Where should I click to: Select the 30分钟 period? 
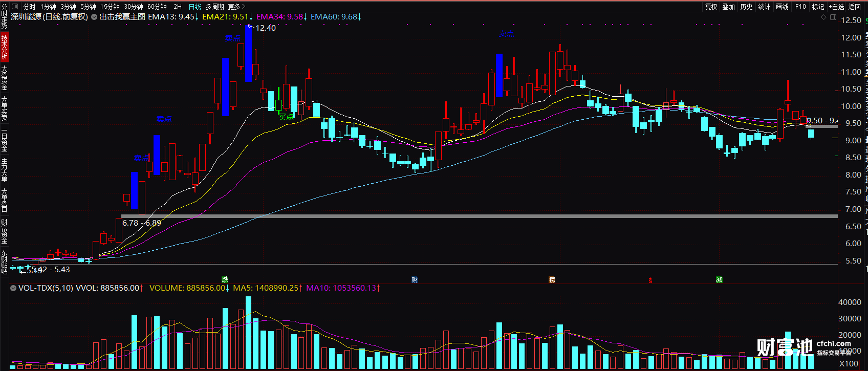click(134, 7)
